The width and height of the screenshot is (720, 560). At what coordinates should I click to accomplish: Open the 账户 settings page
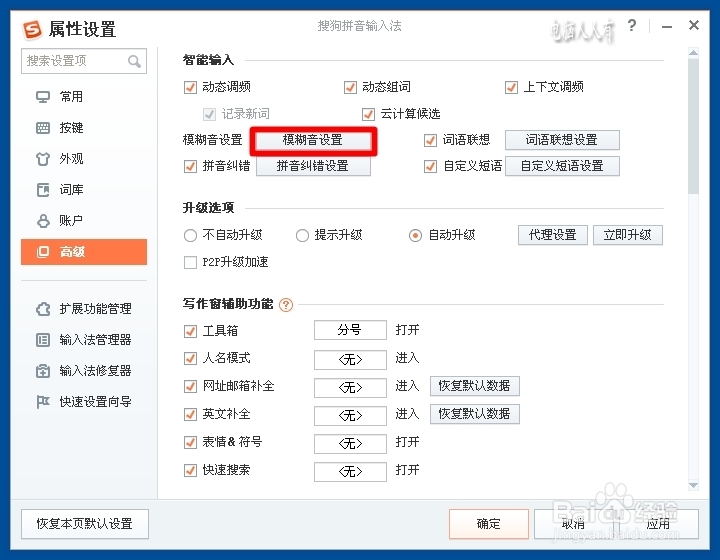point(84,221)
